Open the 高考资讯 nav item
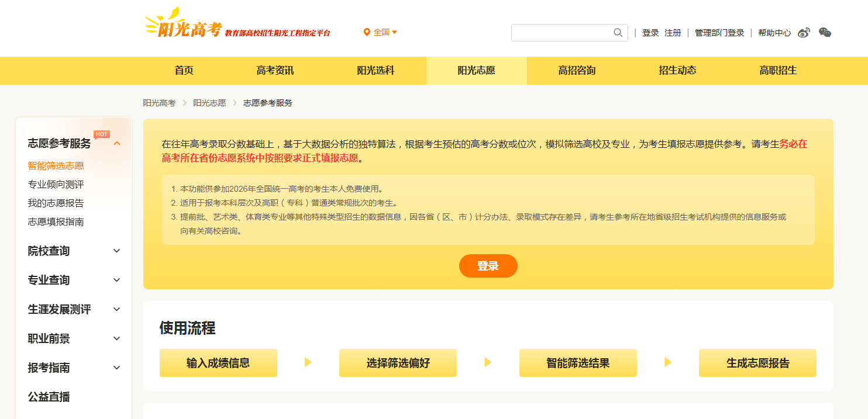The height and width of the screenshot is (419, 868). 275,71
